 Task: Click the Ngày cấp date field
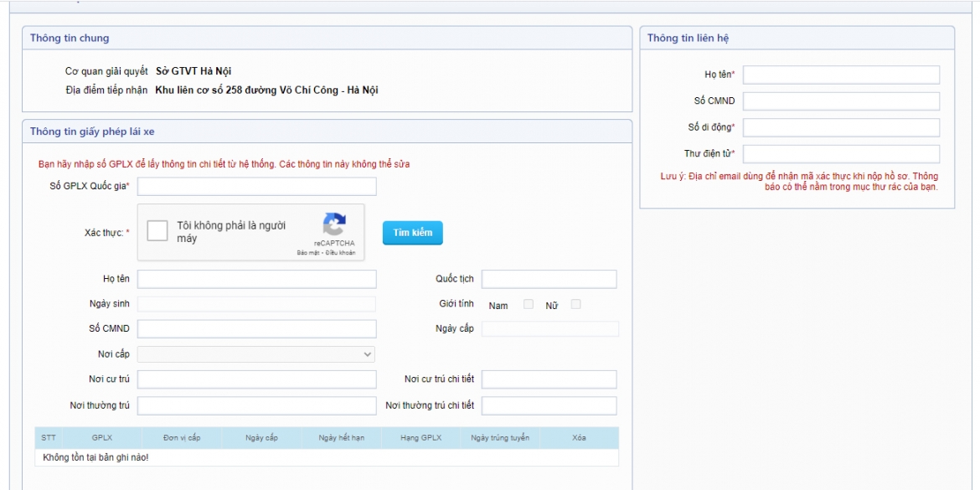click(550, 328)
